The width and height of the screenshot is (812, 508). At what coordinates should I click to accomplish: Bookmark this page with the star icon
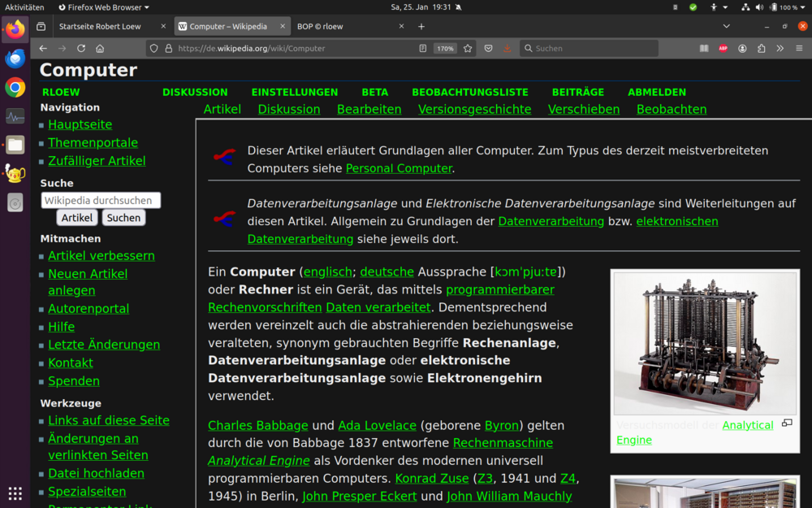click(x=468, y=49)
